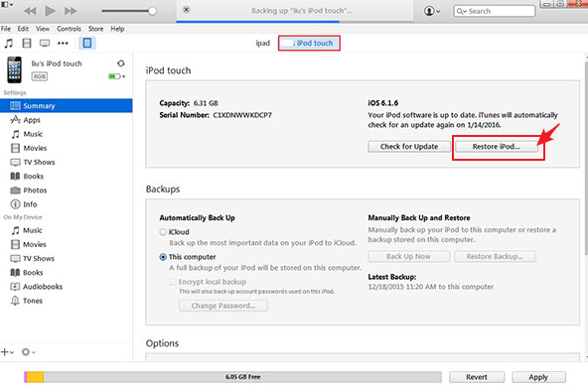Click the storage capacity bar
This screenshot has height=389, width=588.
[232, 377]
